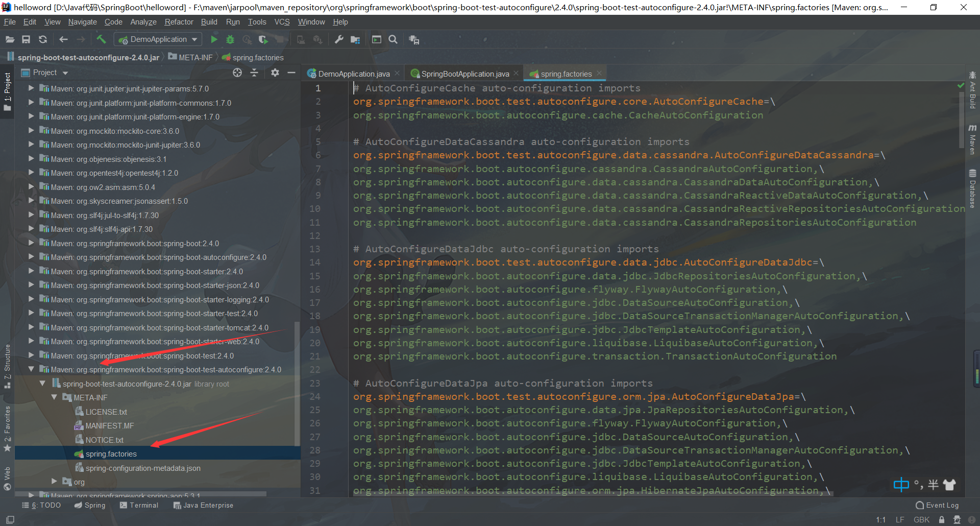Screen dimensions: 980x526
Task: Navigate back with the left arrow icon
Action: pyautogui.click(x=63, y=39)
